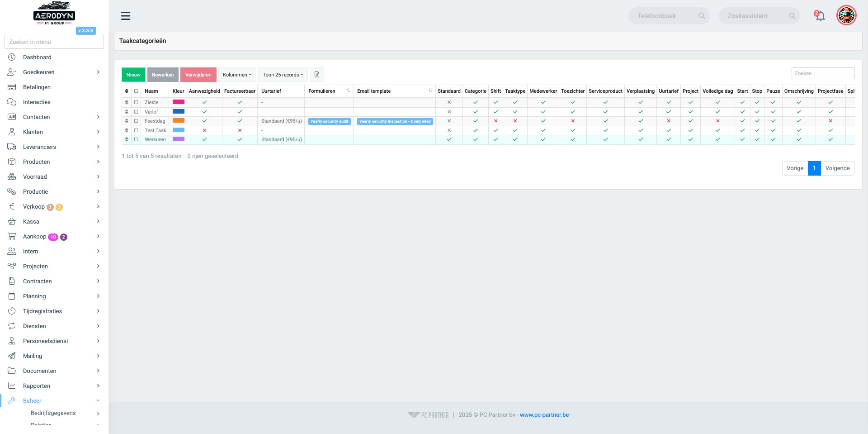Click the Leveranciers truck icon
This screenshot has width=868, height=434.
(x=12, y=147)
